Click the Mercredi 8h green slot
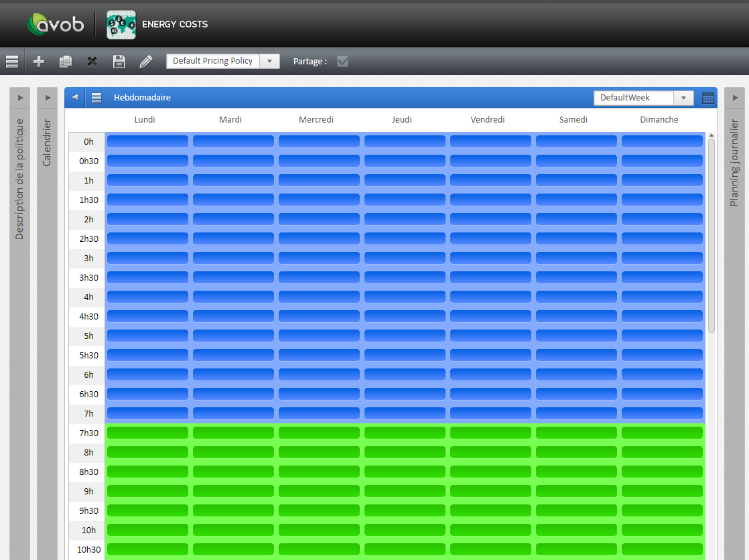 tap(319, 452)
